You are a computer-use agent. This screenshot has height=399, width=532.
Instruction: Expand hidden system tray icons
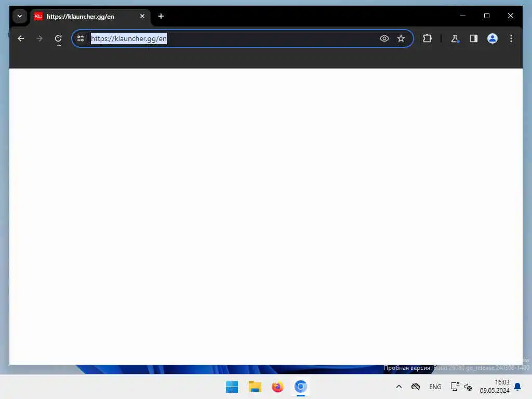click(x=399, y=387)
